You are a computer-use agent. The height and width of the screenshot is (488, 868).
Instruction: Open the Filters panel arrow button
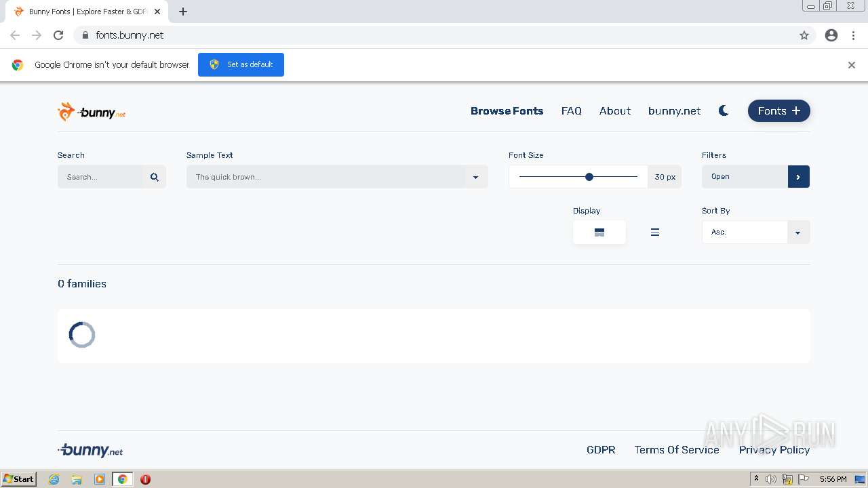(798, 177)
